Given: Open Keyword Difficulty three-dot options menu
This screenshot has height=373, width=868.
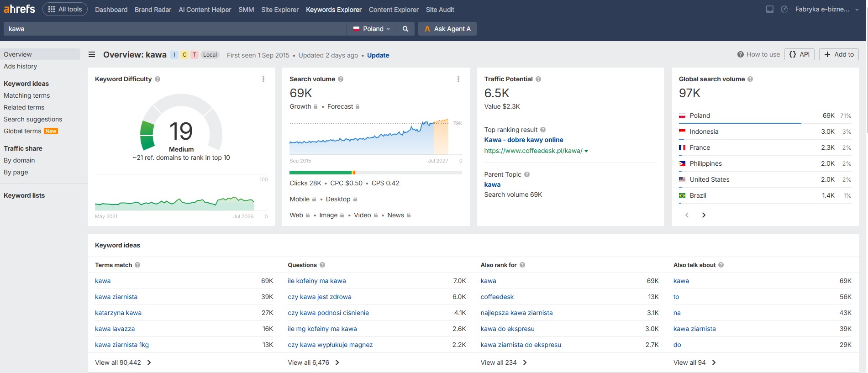Looking at the screenshot, I should point(263,79).
